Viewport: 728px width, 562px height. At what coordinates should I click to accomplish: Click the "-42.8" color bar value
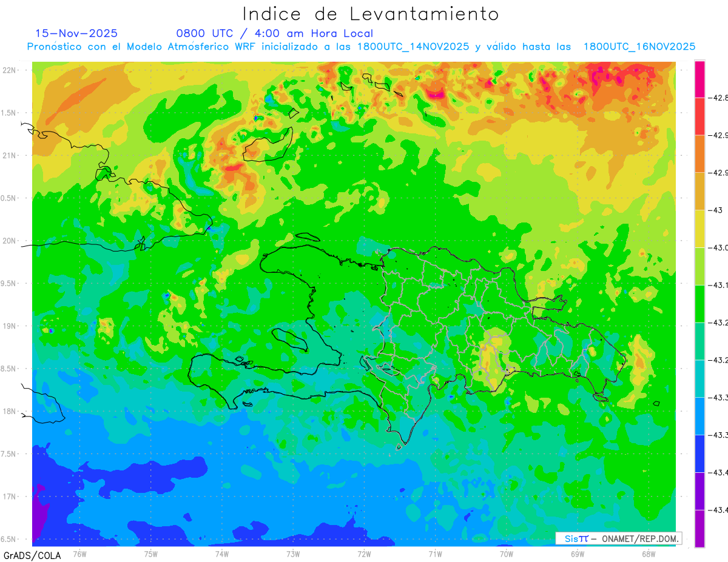click(x=719, y=98)
